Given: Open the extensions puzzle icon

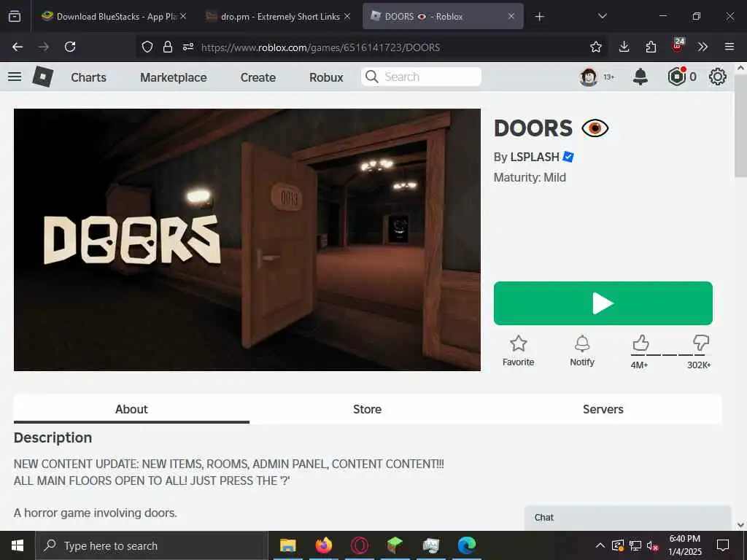Looking at the screenshot, I should click(651, 47).
